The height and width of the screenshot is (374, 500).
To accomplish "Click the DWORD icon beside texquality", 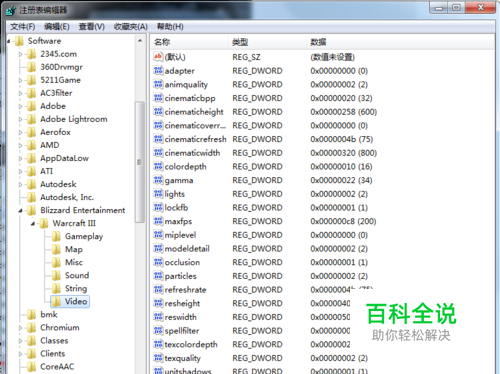I will pyautogui.click(x=158, y=358).
